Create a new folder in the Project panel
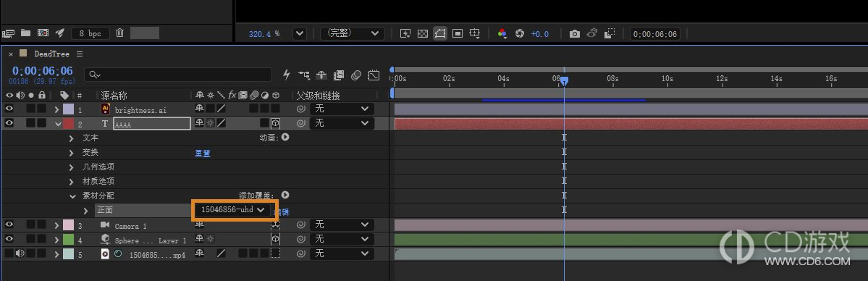 point(25,33)
